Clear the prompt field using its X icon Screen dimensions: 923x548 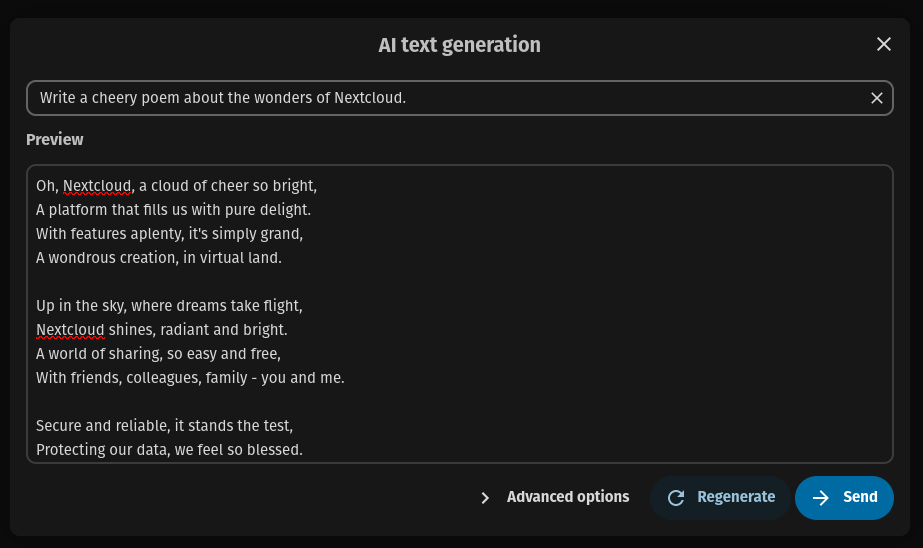coord(876,98)
